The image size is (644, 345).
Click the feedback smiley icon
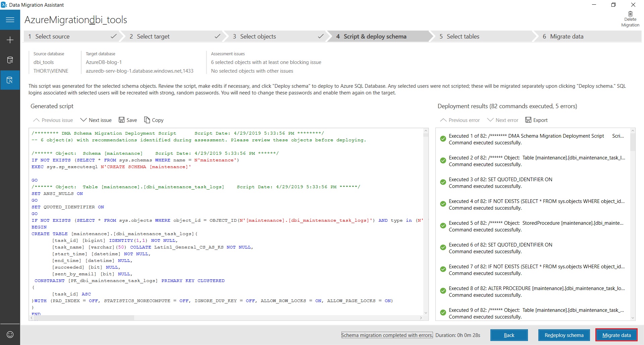[10, 334]
